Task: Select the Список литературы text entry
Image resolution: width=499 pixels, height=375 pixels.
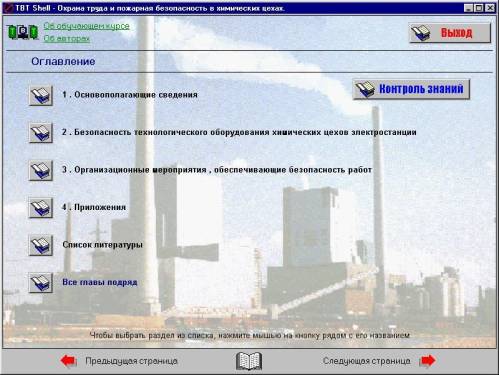Action: pos(102,245)
